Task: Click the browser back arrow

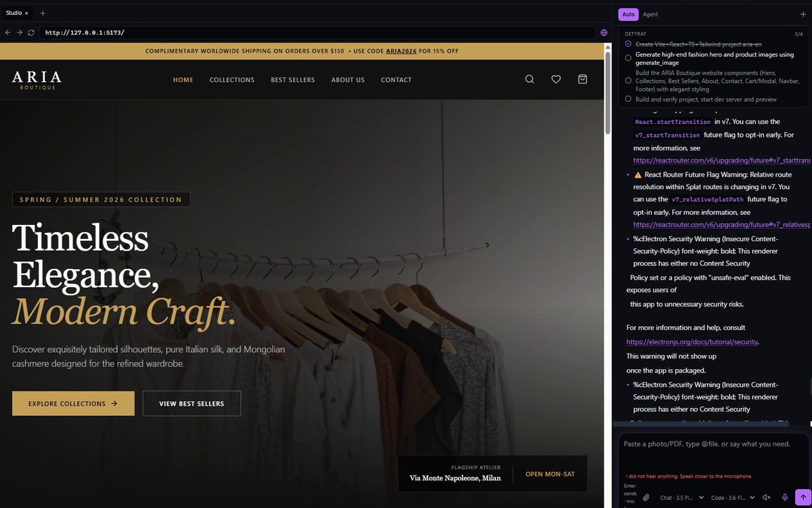Action: point(7,33)
